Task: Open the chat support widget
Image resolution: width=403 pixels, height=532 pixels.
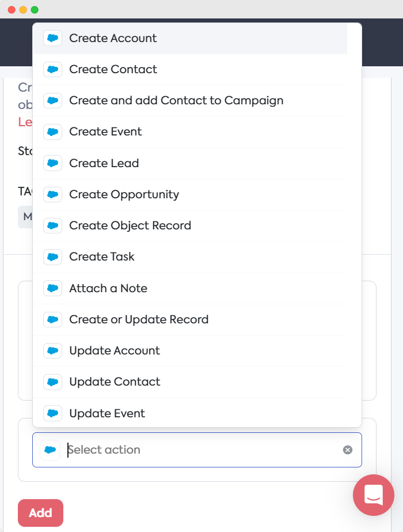Action: tap(373, 495)
